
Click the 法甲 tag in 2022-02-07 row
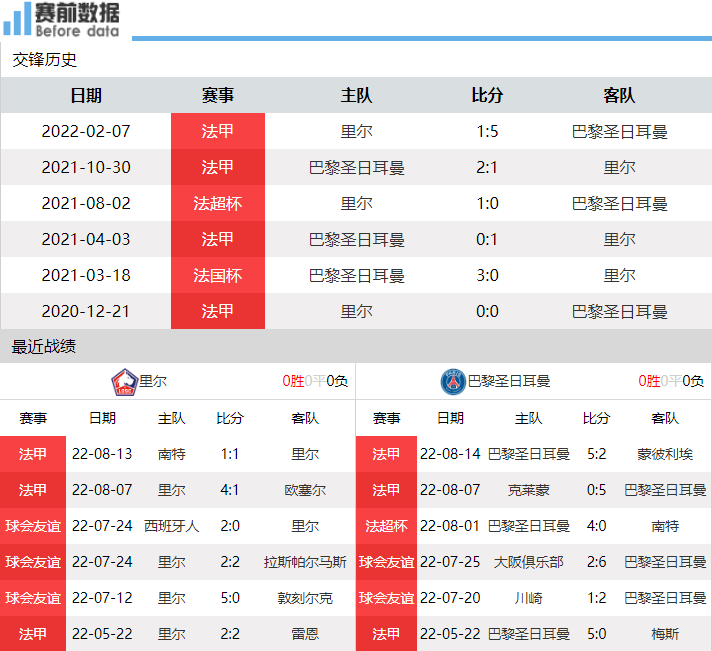218,131
